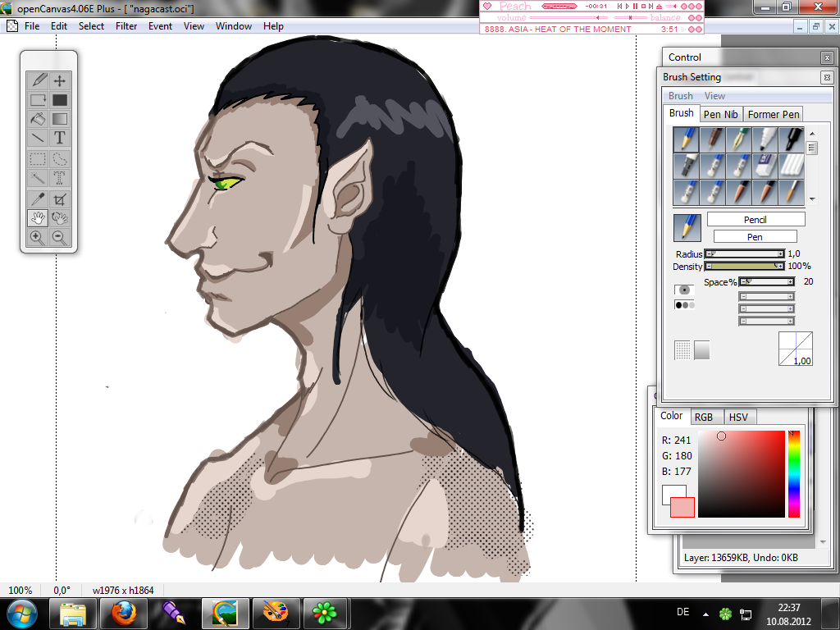
Task: Click the rainbow hue strip
Action: point(794,473)
